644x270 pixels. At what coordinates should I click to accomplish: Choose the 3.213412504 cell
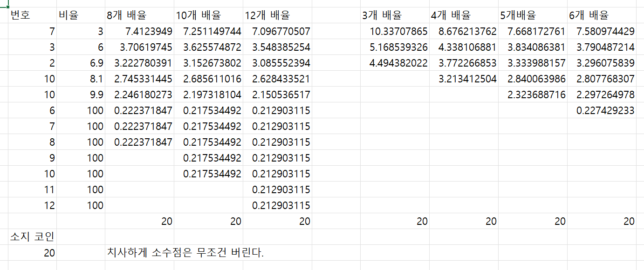point(464,79)
